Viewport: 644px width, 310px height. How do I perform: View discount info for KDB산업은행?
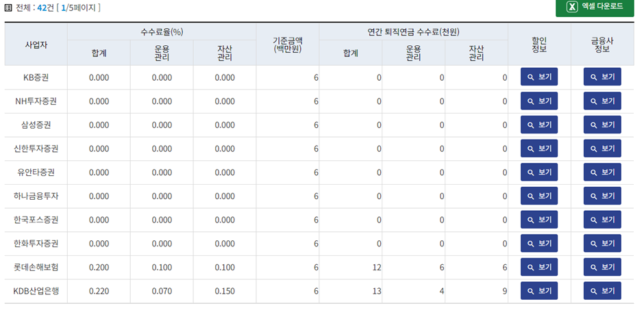539,291
